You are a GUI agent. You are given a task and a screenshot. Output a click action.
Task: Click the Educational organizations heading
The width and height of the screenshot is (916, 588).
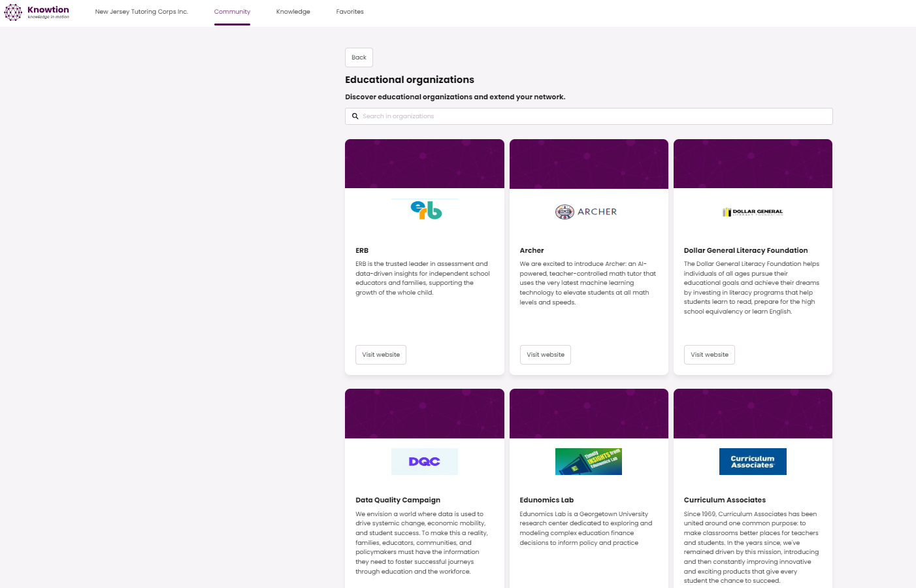click(x=410, y=80)
